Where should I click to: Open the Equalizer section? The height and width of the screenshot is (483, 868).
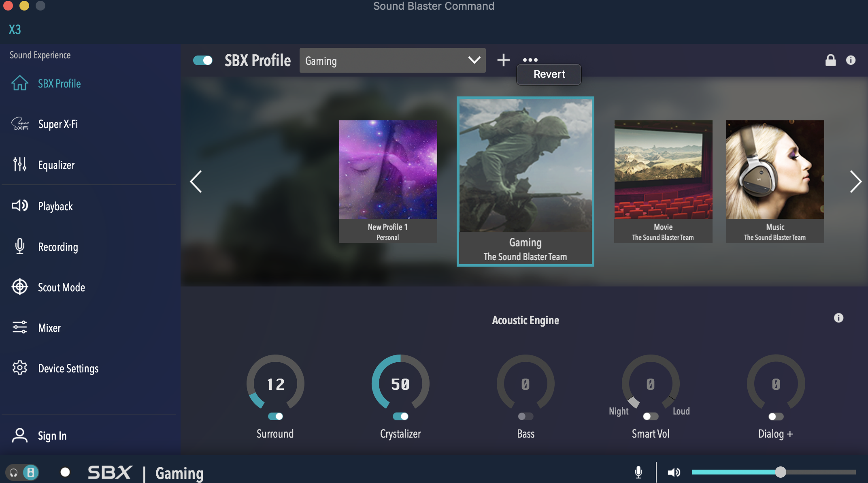point(56,165)
